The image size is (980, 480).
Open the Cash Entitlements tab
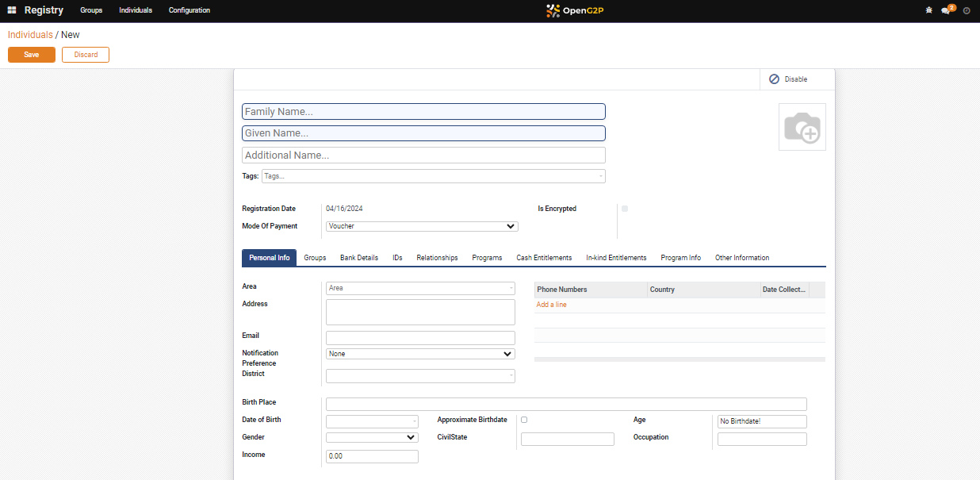(x=544, y=258)
